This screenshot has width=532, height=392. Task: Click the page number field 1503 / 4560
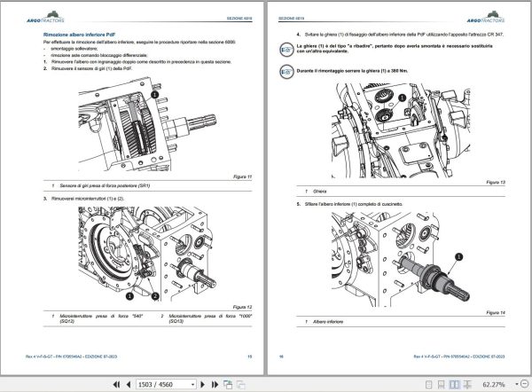(x=166, y=385)
